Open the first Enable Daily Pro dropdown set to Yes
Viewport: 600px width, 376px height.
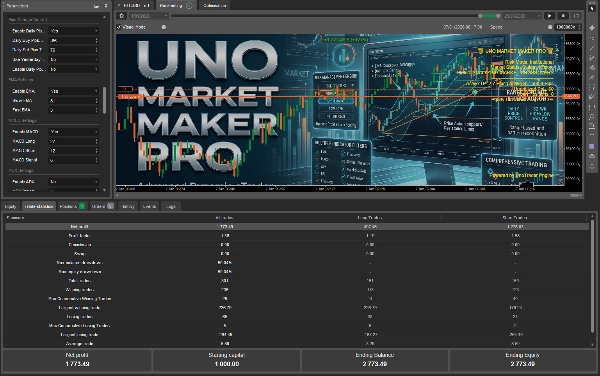click(73, 31)
